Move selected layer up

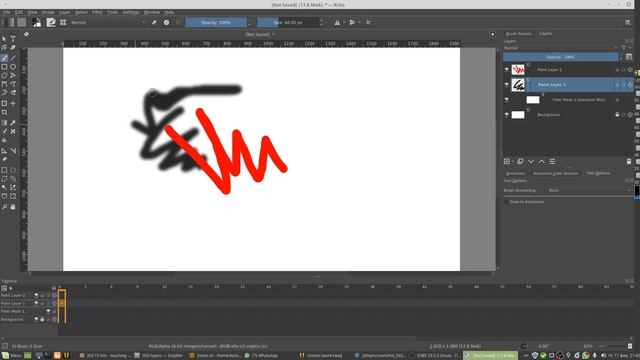click(541, 161)
